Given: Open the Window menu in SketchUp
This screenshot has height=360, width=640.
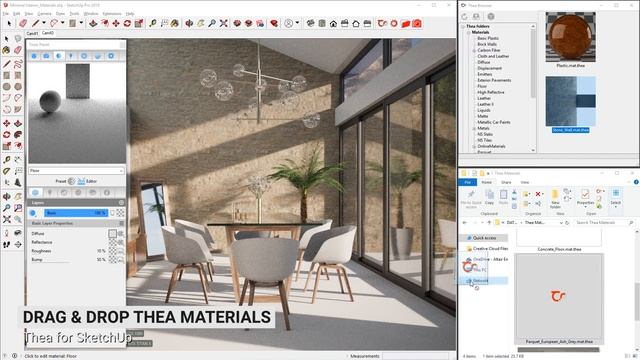Looking at the screenshot, I should coord(91,14).
